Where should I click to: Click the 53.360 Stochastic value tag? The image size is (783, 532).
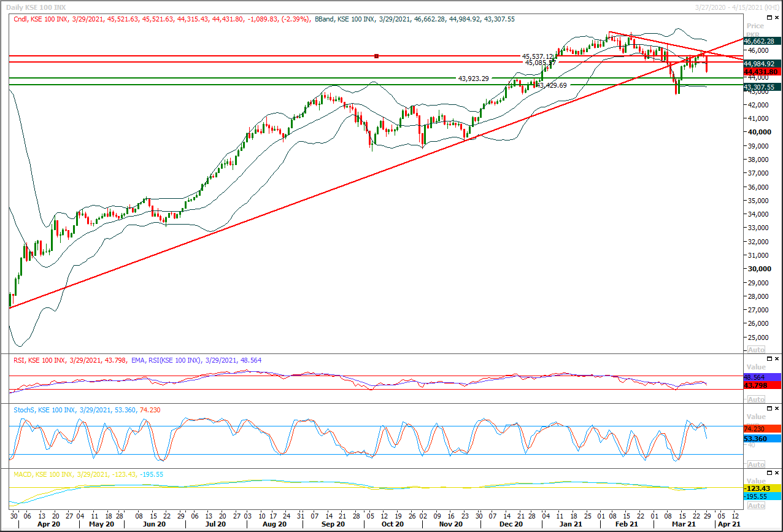pyautogui.click(x=761, y=439)
